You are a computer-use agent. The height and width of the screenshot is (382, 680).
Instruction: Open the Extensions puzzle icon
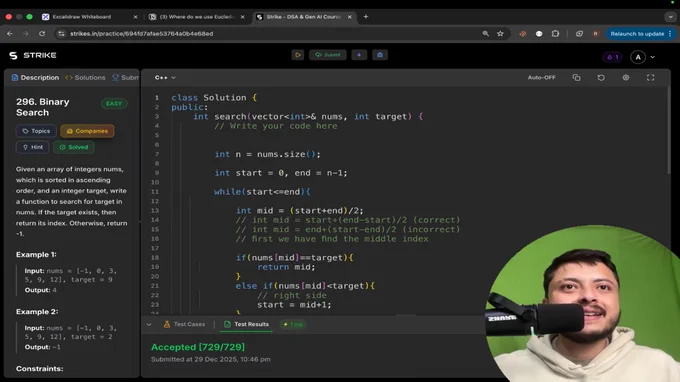coord(555,33)
